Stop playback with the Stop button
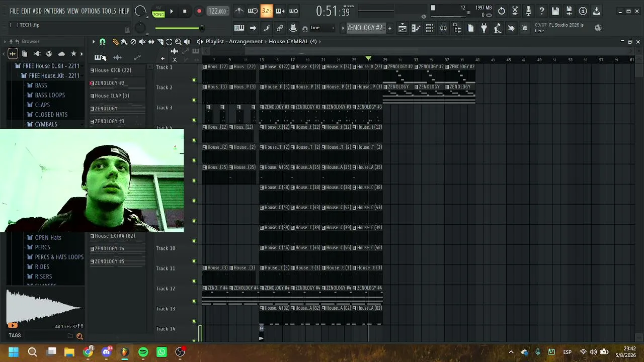The height and width of the screenshot is (362, 644). pos(185,11)
